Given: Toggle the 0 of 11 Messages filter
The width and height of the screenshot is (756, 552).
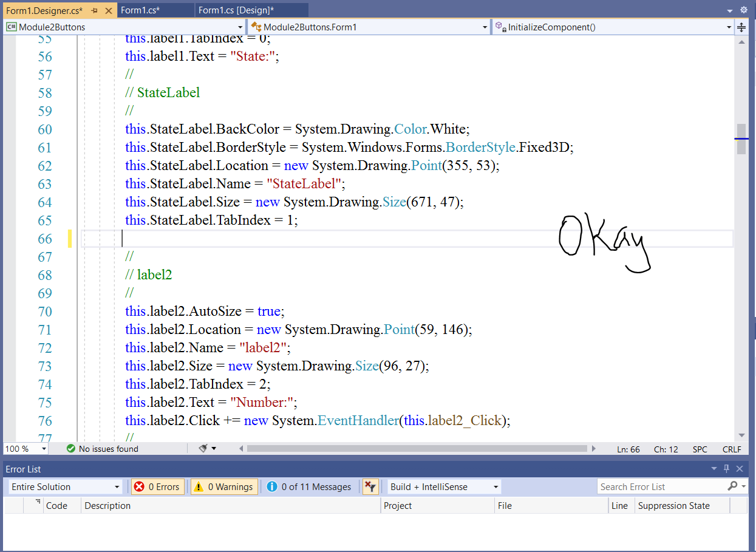Looking at the screenshot, I should point(309,486).
